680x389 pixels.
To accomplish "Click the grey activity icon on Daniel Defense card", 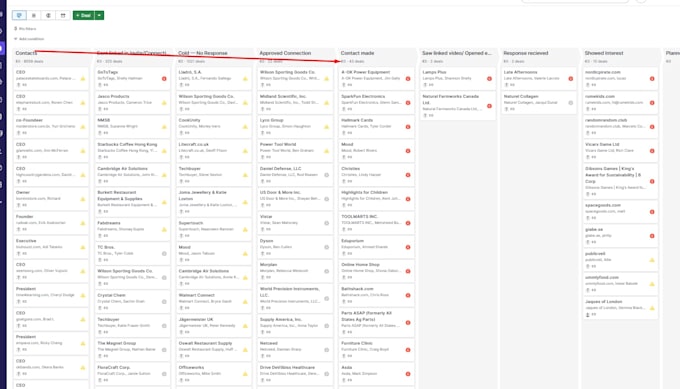I will click(327, 175).
